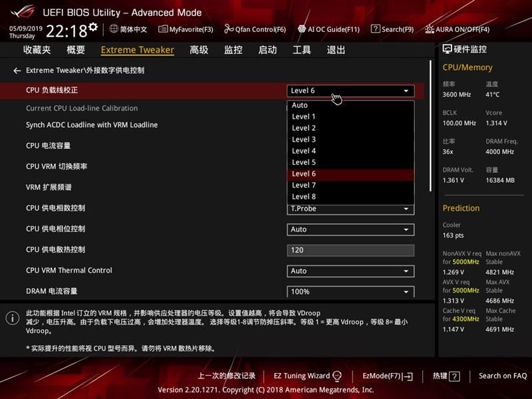Open CPU VRM Thermal Control dropdown

(350, 271)
